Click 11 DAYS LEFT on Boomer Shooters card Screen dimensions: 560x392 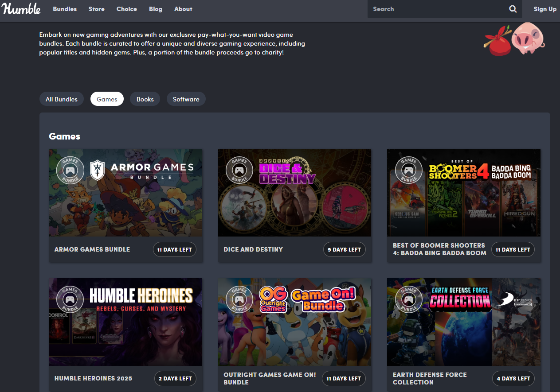pos(513,249)
